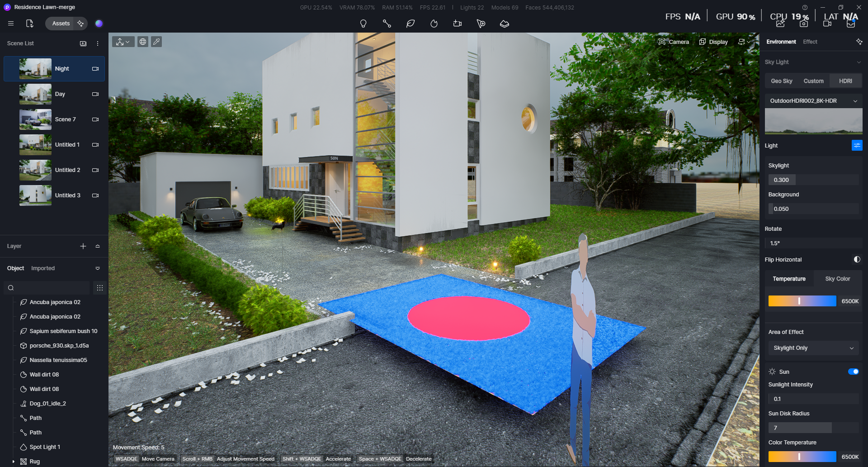Image resolution: width=868 pixels, height=467 pixels.
Task: Adjust the sky temperature gradient slider
Action: pyautogui.click(x=802, y=301)
